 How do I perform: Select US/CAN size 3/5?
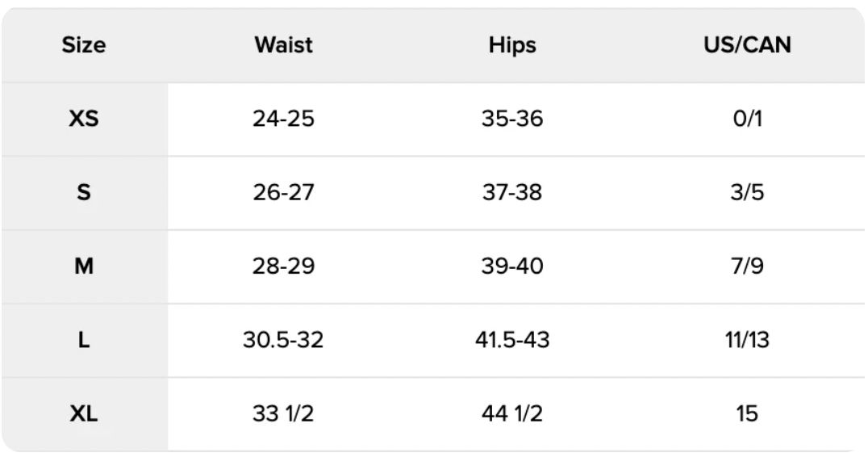coord(746,194)
